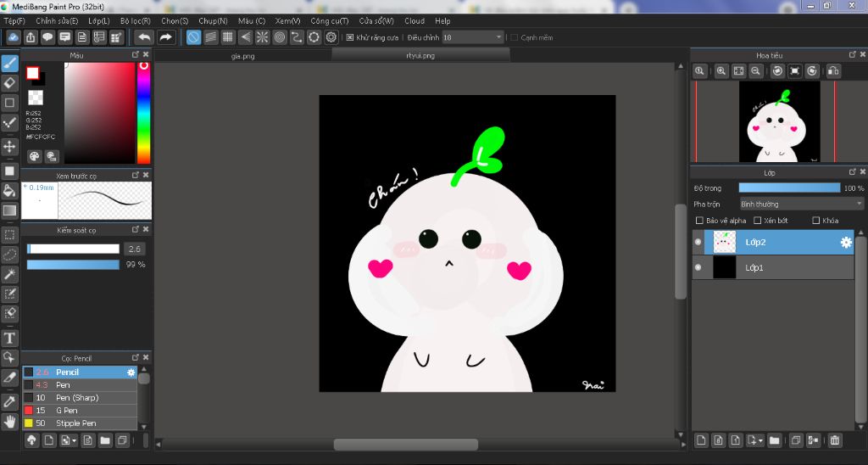
Task: Select the Brush tool in left toolbar
Action: click(x=9, y=63)
